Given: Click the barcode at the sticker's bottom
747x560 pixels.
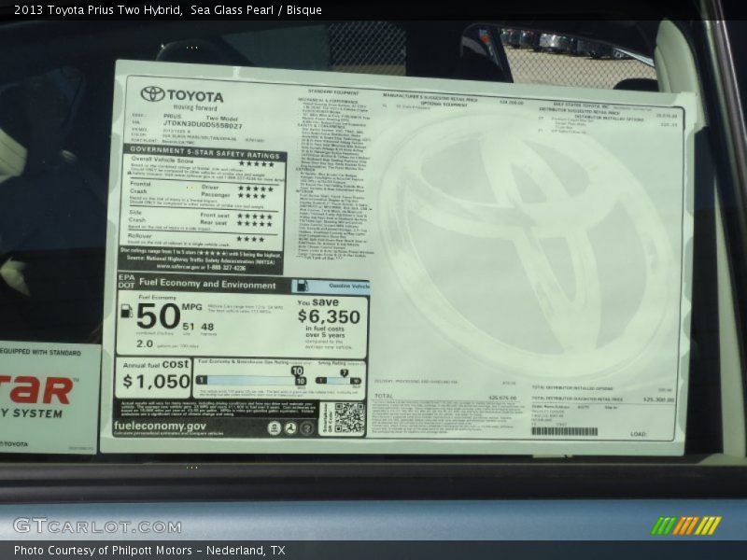Looking at the screenshot, I should click(564, 431).
